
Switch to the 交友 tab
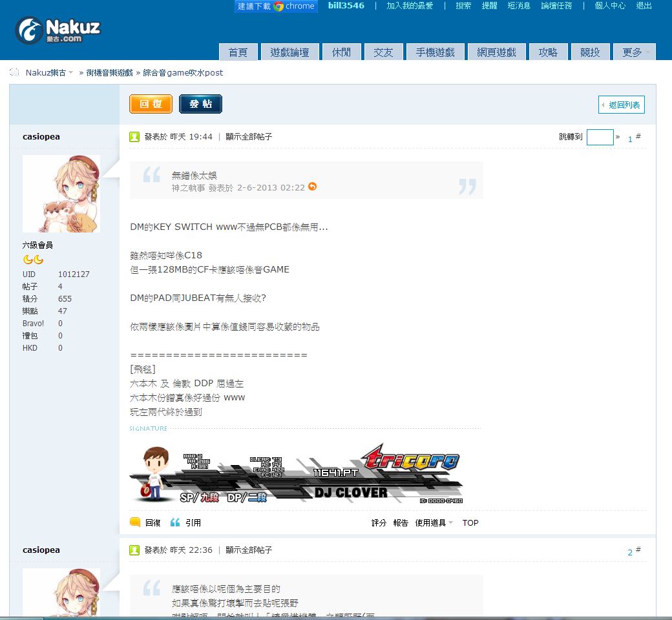pos(383,52)
